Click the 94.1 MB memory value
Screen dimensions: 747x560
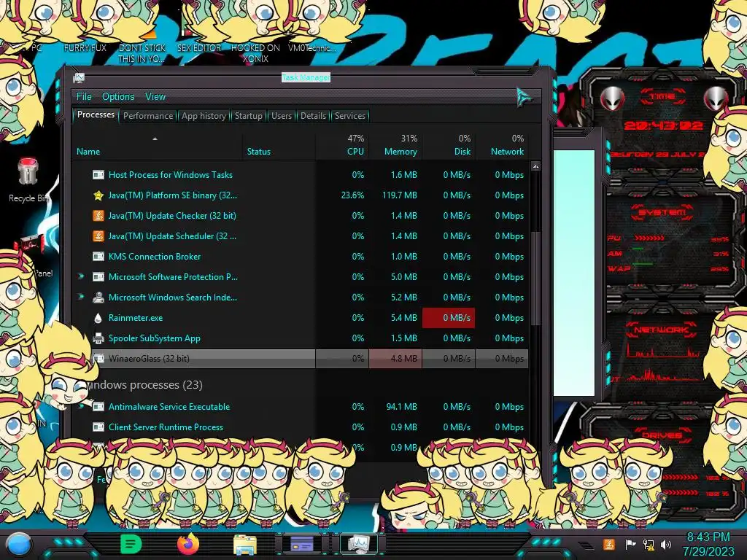[402, 407]
